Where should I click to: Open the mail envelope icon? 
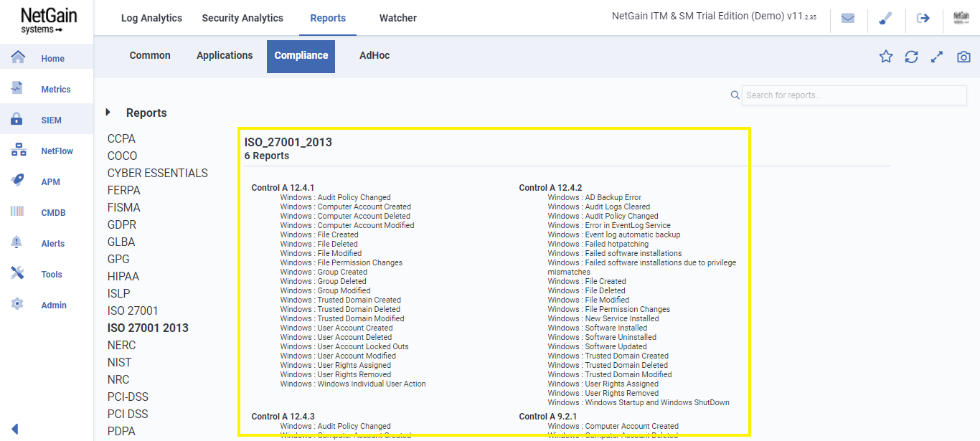tap(848, 19)
